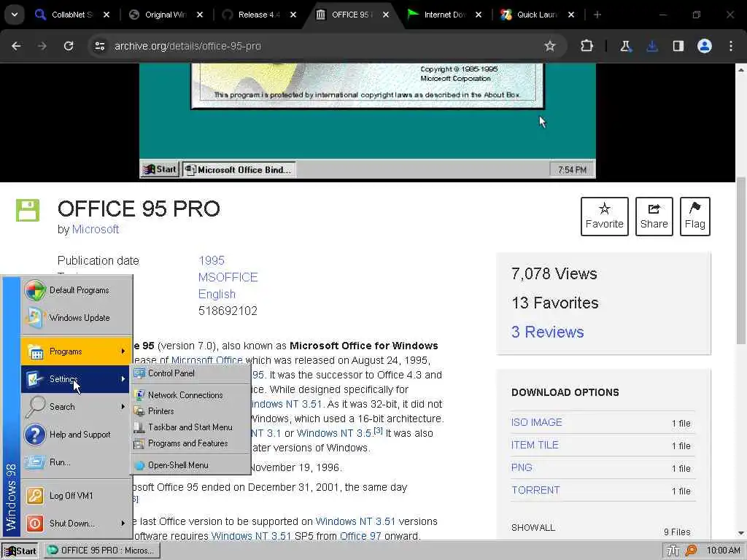Click the Share button
This screenshot has width=747, height=560.
pos(654,216)
